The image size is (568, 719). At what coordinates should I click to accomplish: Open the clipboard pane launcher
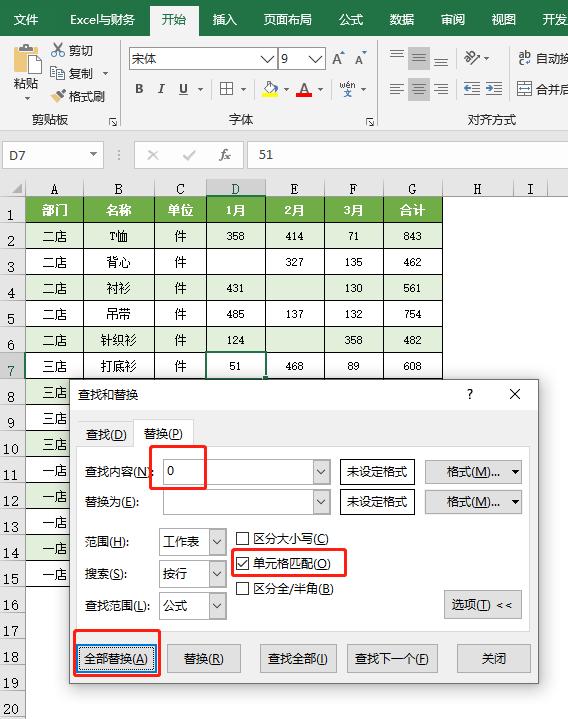tap(113, 122)
